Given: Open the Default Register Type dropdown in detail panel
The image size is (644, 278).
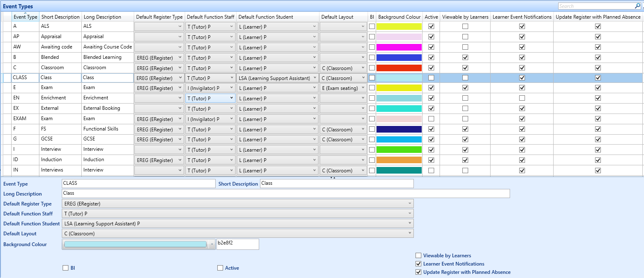Looking at the screenshot, I should pos(410,203).
